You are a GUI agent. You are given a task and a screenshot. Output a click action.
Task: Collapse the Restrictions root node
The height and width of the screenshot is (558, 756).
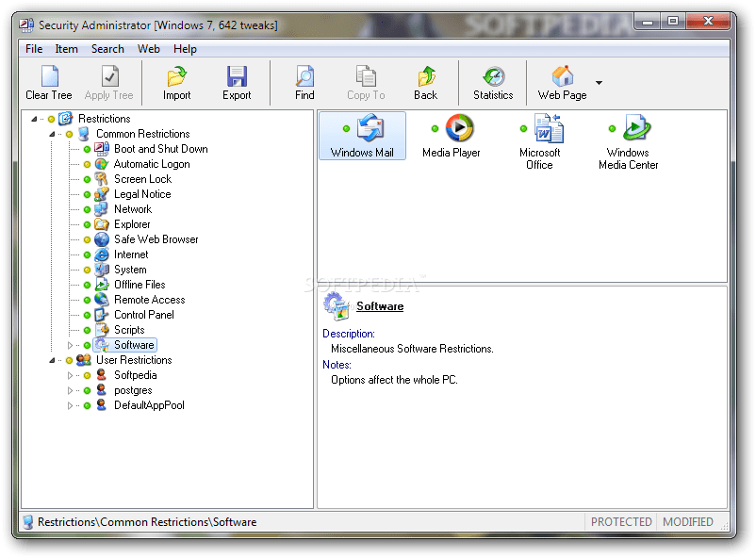pos(34,119)
